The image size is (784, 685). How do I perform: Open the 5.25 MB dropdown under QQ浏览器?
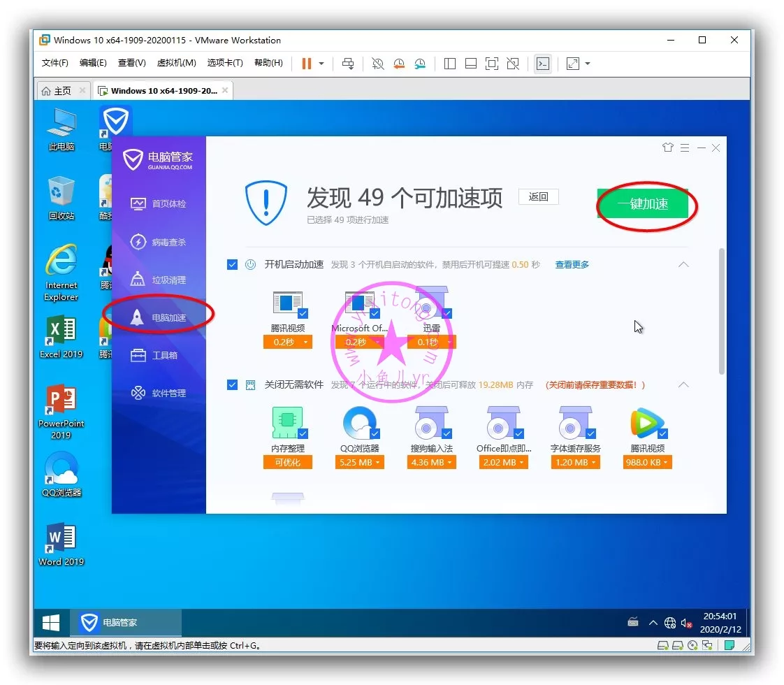coord(360,463)
